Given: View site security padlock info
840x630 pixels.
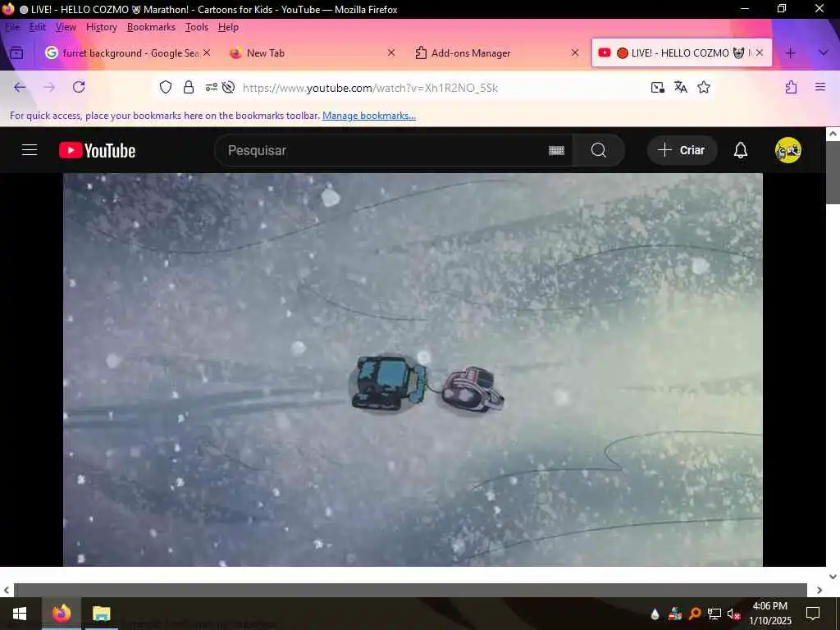Looking at the screenshot, I should click(189, 87).
